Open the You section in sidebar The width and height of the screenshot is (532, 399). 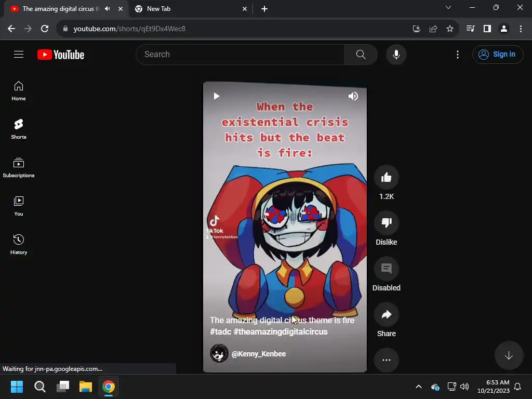tap(19, 206)
